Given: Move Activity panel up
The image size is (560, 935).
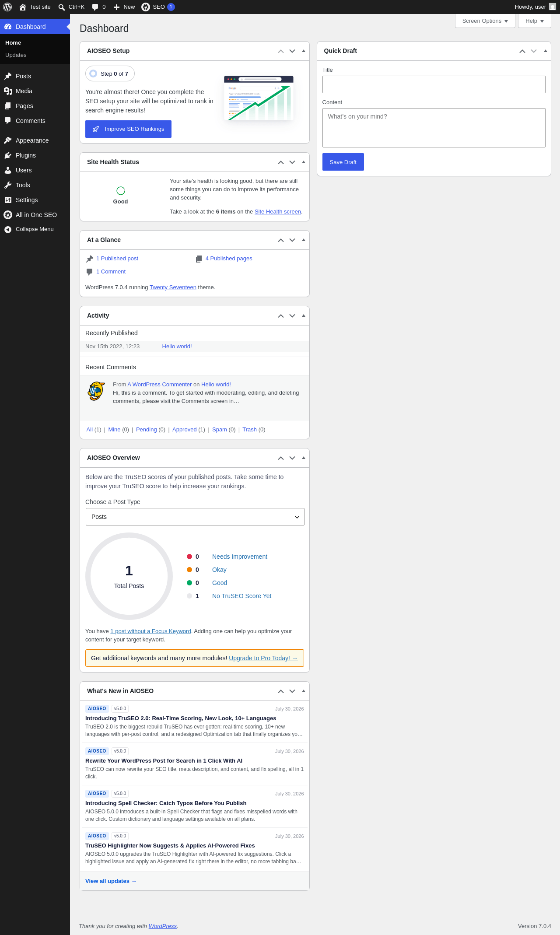Looking at the screenshot, I should click(281, 316).
